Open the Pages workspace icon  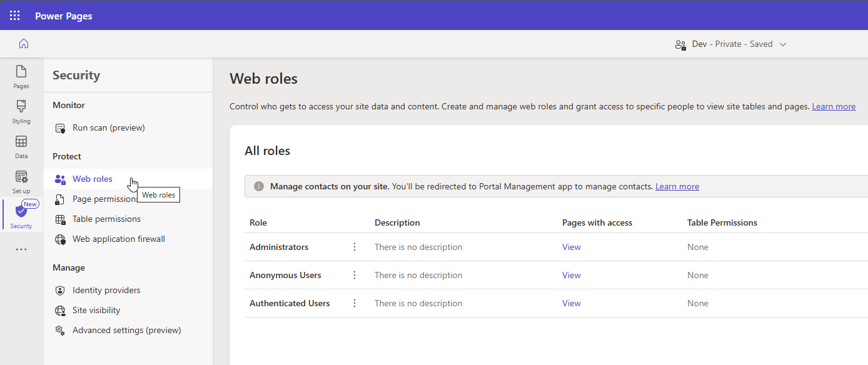[21, 71]
